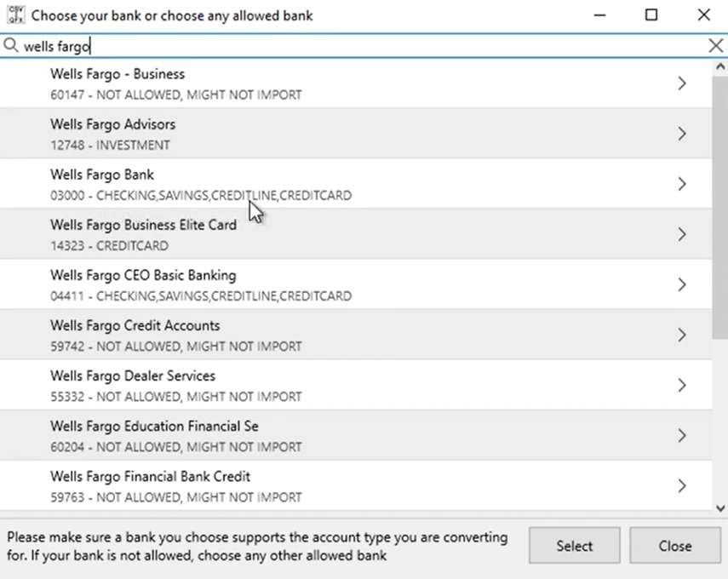Select the Wells Fargo Advisors name
728x579 pixels.
pos(113,124)
